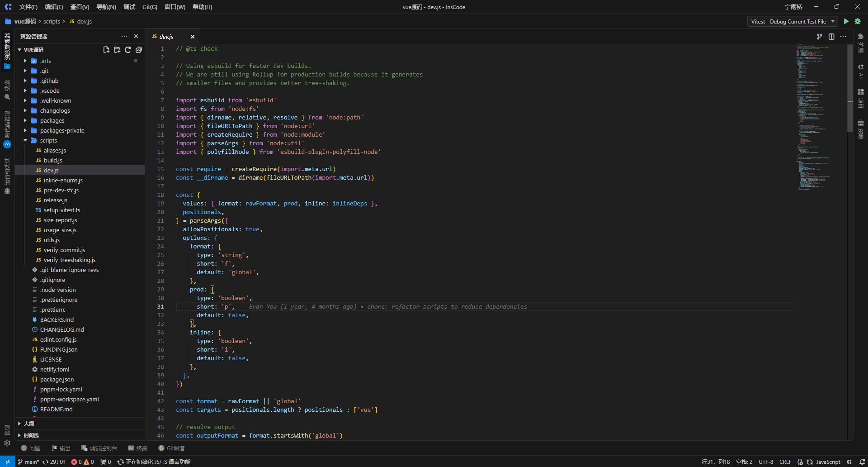This screenshot has width=868, height=467.
Task: Create a new folder in VUE源码 explorer
Action: [x=117, y=50]
